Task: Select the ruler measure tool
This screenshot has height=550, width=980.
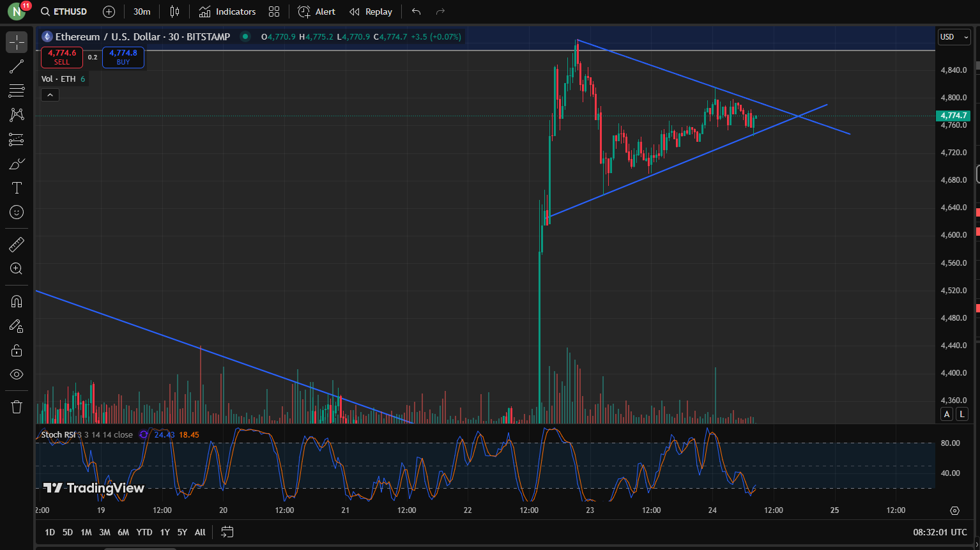Action: click(x=17, y=244)
